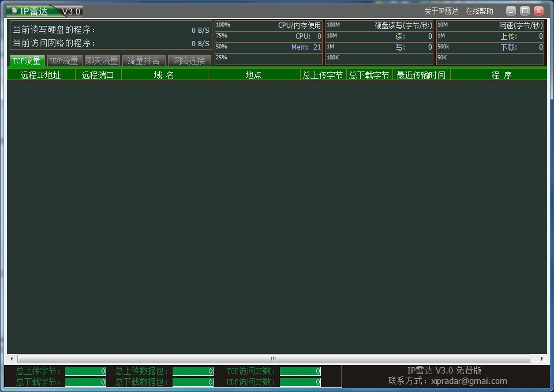Click the 最近传输时间 column header
The image size is (554, 392).
coord(421,75)
